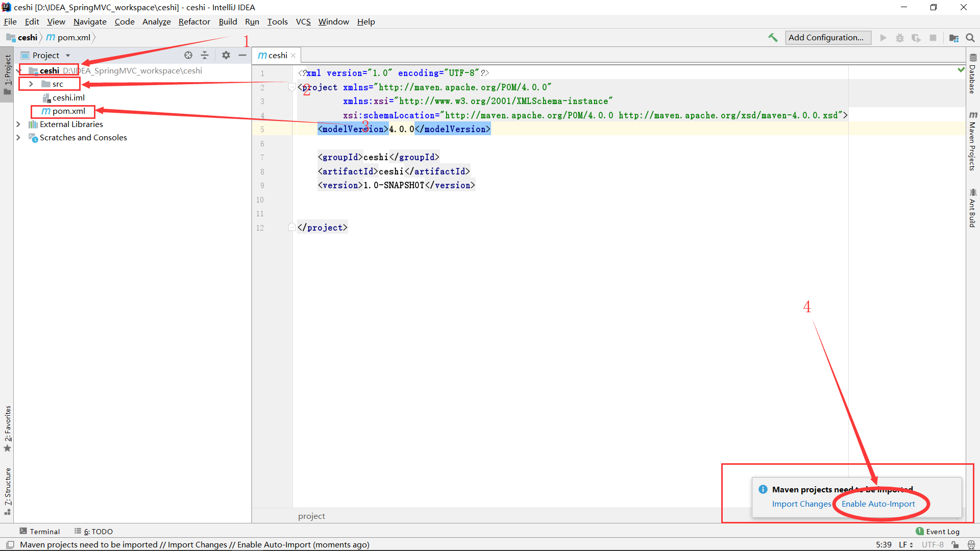Fold marker at closing project tag
Screen dimensions: 980x551
(292, 228)
